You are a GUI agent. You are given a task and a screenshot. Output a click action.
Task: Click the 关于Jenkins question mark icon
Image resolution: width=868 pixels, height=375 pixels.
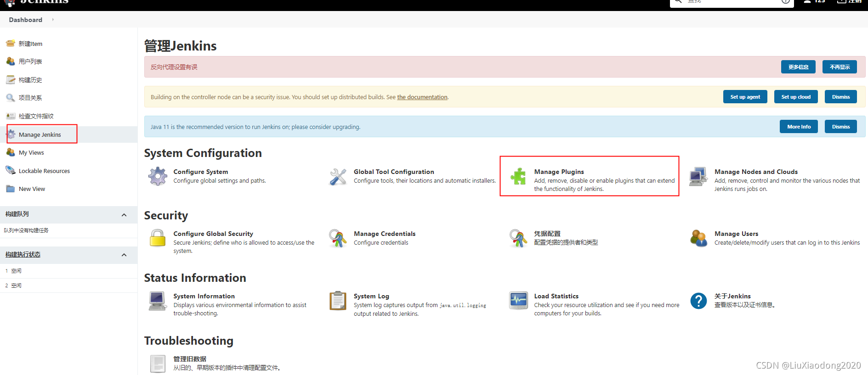pos(698,301)
